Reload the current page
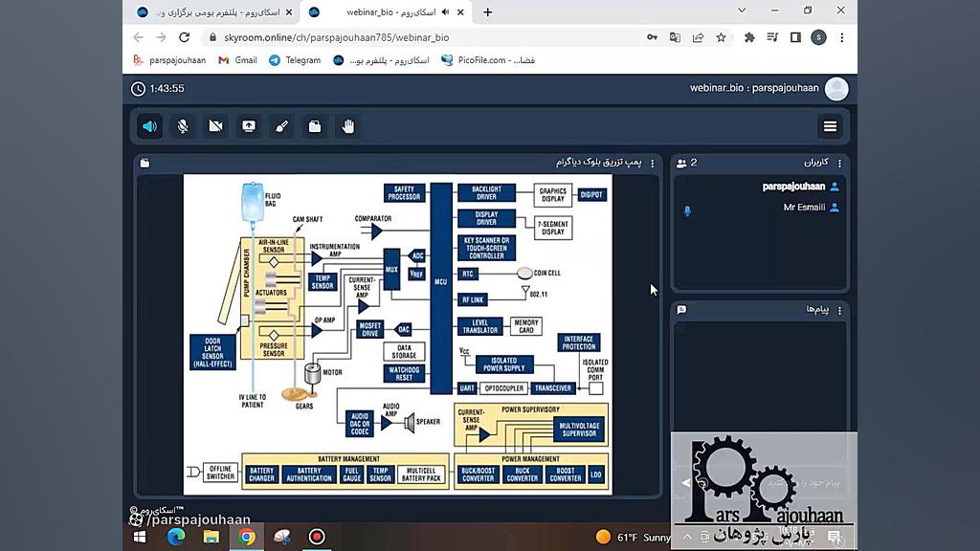Screen dimensions: 980x551 coord(185,37)
